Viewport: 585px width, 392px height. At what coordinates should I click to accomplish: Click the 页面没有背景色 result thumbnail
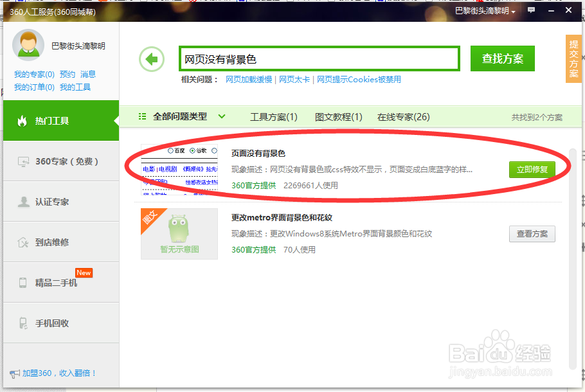(179, 170)
